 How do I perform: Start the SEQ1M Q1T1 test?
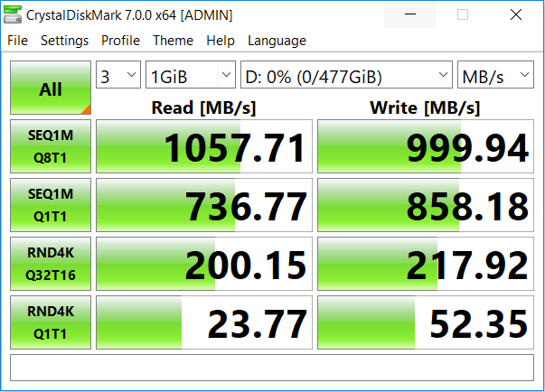[51, 206]
